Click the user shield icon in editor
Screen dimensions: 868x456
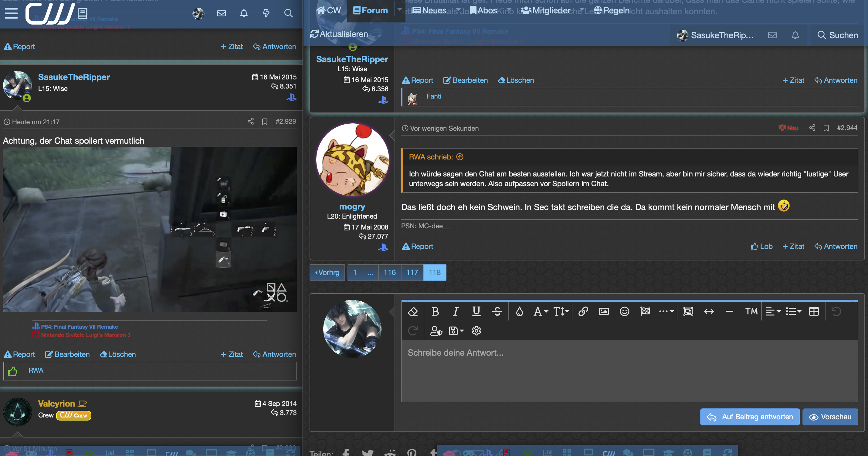[436, 331]
